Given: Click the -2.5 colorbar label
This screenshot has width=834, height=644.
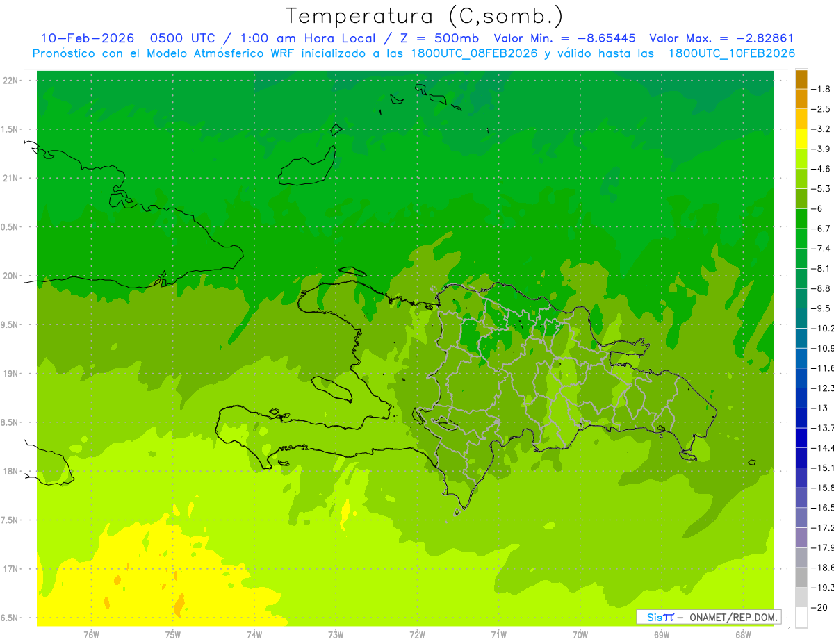Looking at the screenshot, I should (x=820, y=109).
